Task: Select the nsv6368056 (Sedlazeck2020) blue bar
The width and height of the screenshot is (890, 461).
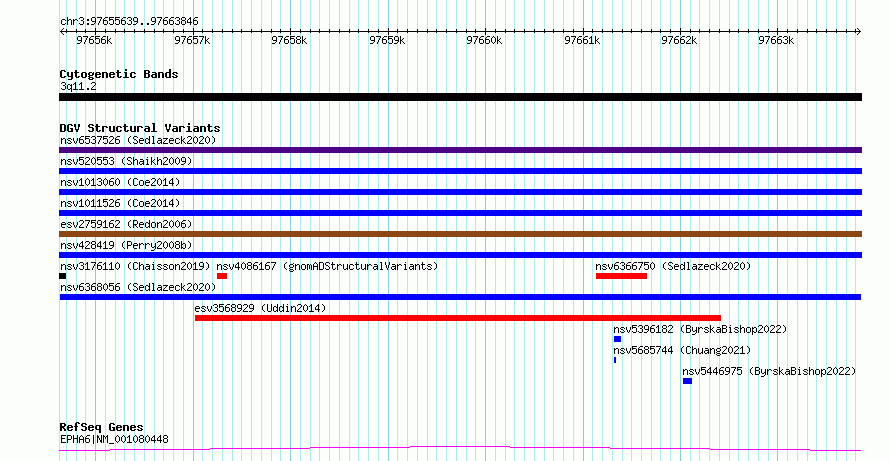Action: tap(460, 297)
